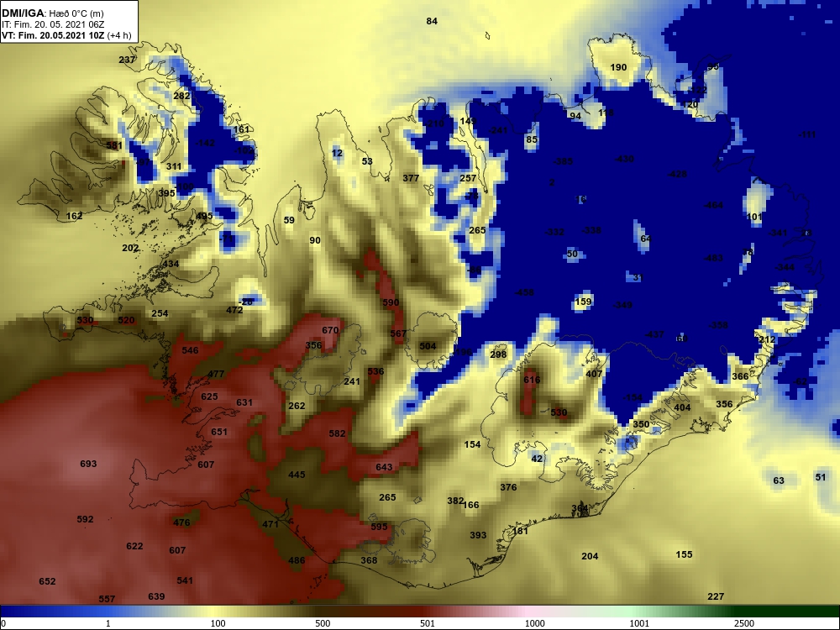
Task: Click the map value -430 in the blue area
Action: click(x=623, y=159)
